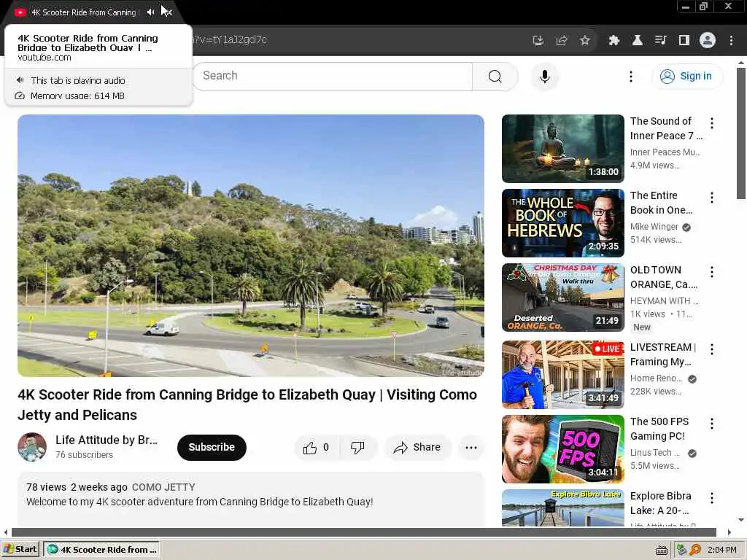Click the orange magnifier tray icon
Viewport: 747px width, 560px height.
point(695,550)
